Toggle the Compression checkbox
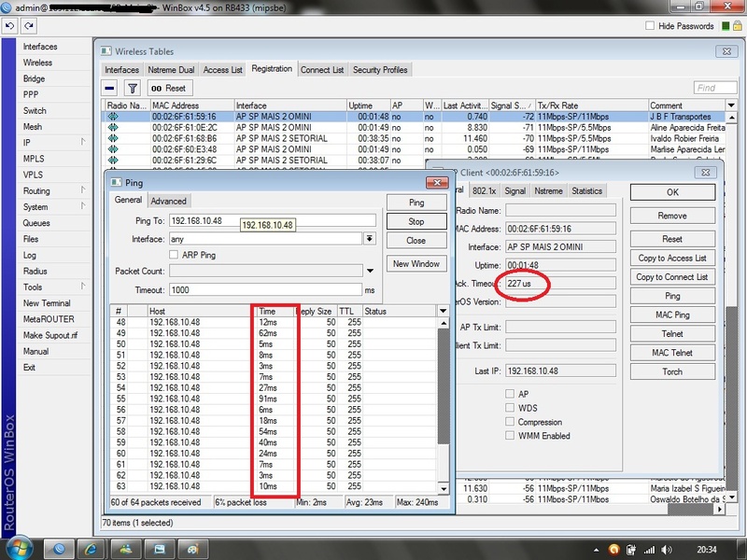This screenshot has width=747, height=560. point(510,422)
